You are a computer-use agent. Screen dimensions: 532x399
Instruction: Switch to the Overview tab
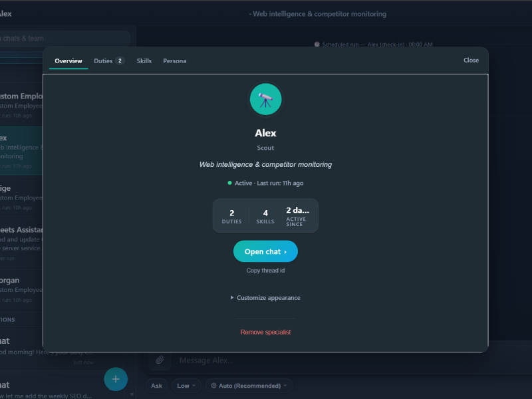[68, 61]
